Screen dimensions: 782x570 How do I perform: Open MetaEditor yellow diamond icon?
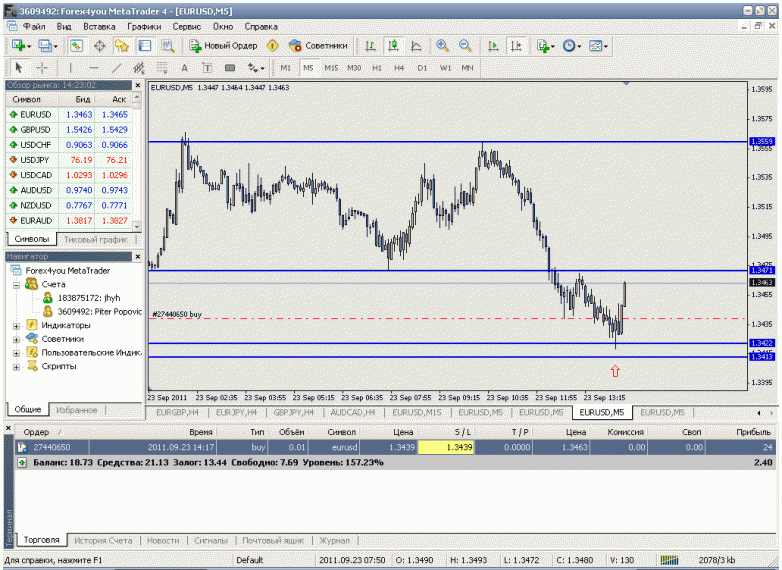coord(272,46)
